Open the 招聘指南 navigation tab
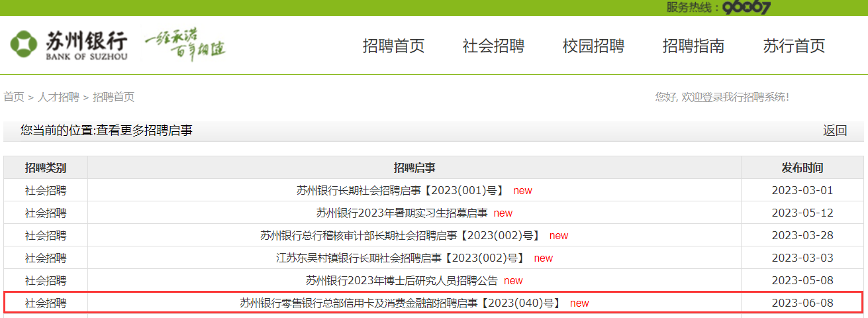The width and height of the screenshot is (868, 318). (693, 46)
